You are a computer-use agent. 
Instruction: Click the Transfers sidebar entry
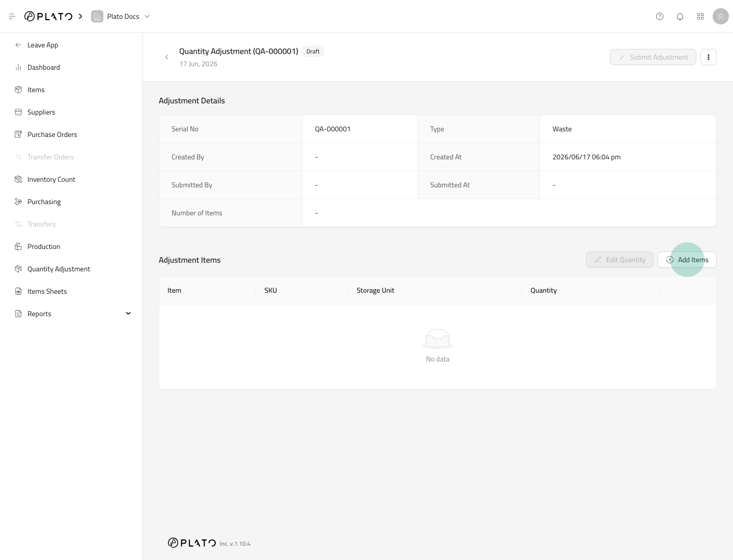[x=42, y=224]
